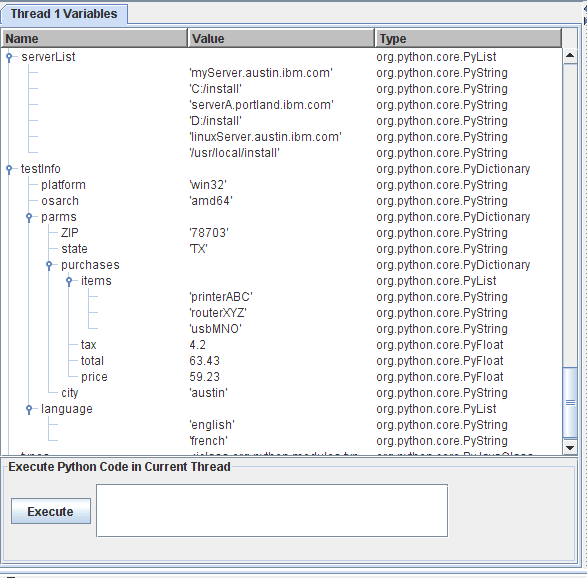Click PyString type of city row

tap(442, 393)
